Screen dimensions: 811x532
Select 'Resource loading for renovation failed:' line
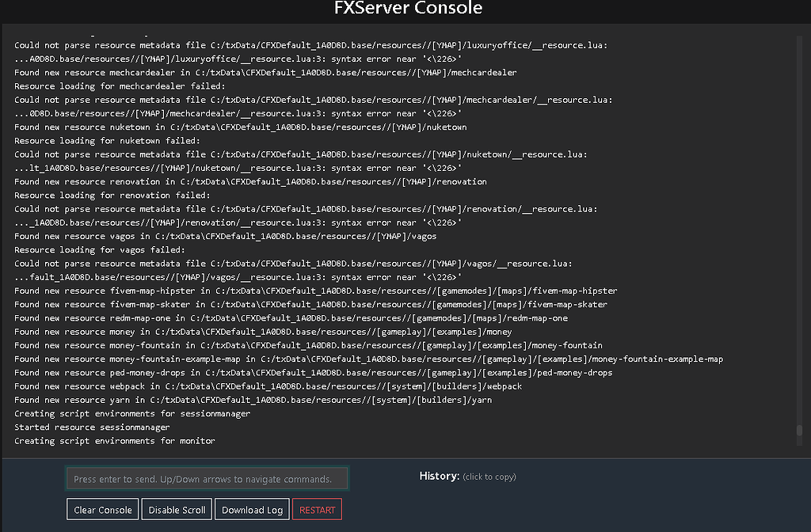tap(112, 196)
